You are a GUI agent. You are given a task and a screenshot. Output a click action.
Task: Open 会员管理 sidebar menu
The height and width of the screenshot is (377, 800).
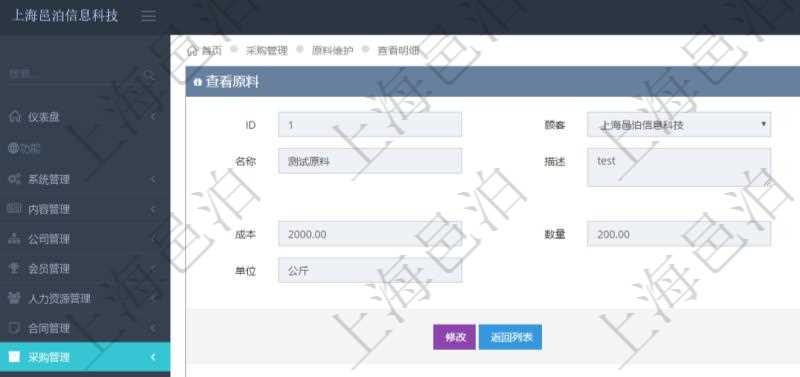85,268
